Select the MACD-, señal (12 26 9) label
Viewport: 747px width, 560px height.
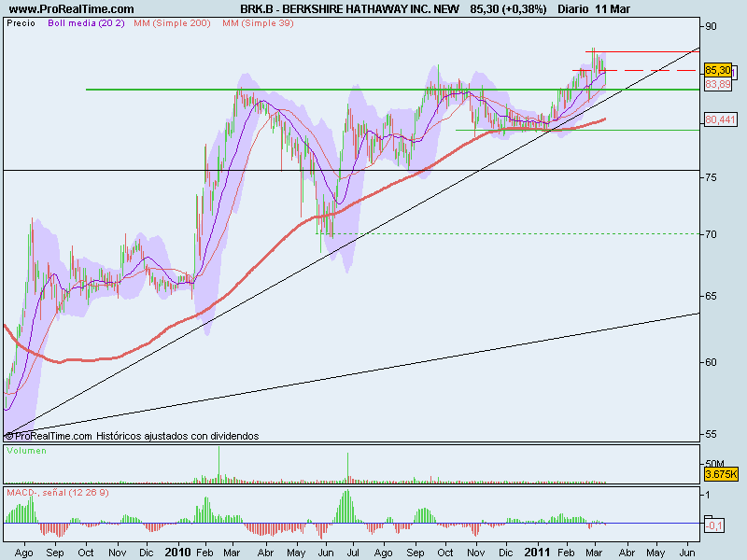click(58, 493)
